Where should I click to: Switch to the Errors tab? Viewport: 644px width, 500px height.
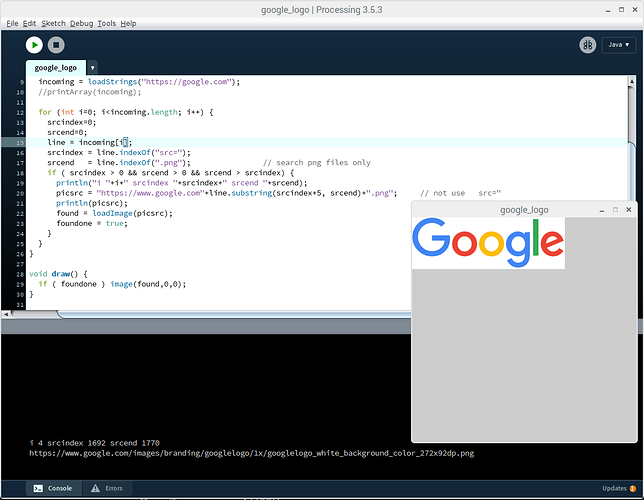click(107, 488)
